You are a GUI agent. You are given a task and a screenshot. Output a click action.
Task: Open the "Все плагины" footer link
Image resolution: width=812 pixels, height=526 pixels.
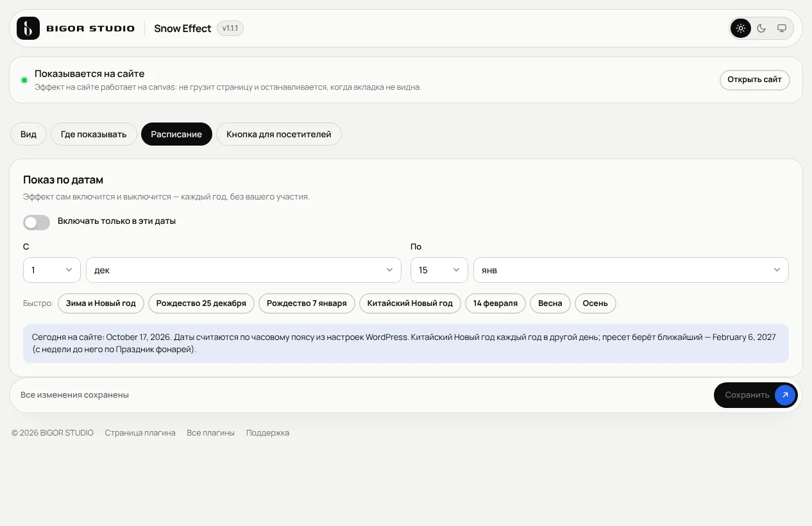[x=210, y=433]
